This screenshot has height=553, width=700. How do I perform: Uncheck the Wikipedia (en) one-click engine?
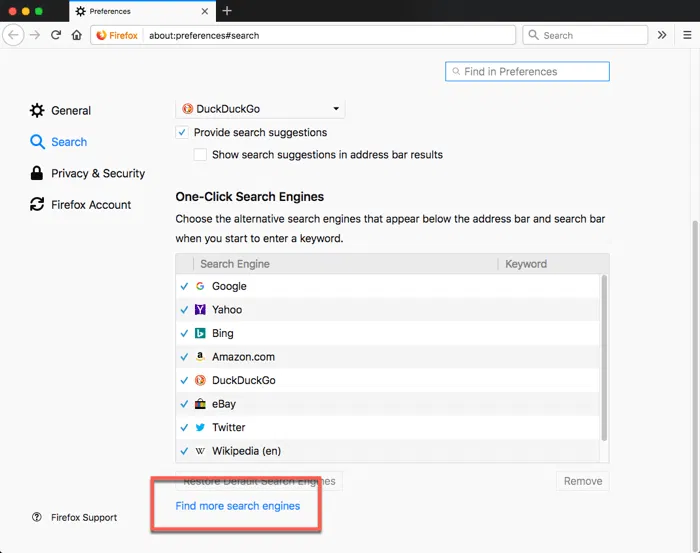coord(184,451)
